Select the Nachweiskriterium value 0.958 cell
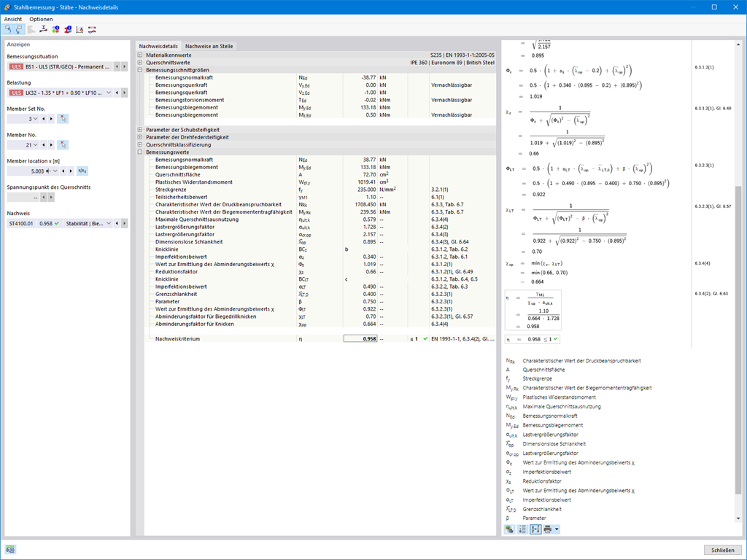 [360, 338]
